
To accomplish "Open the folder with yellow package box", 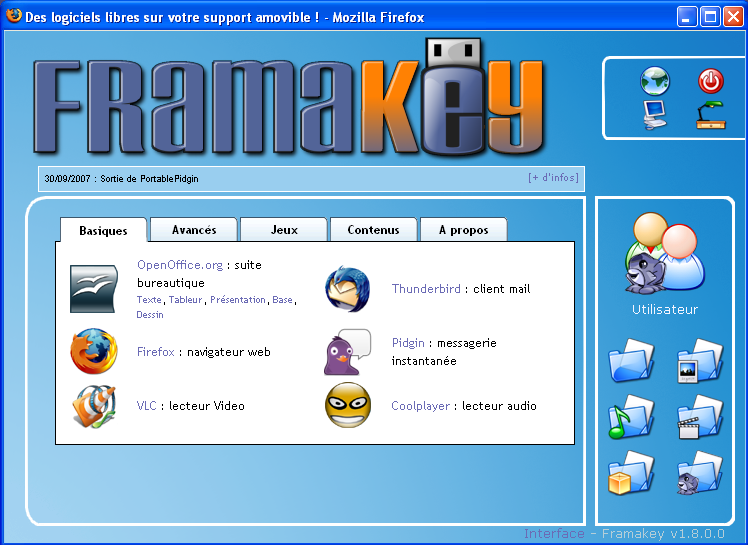I will (x=631, y=472).
